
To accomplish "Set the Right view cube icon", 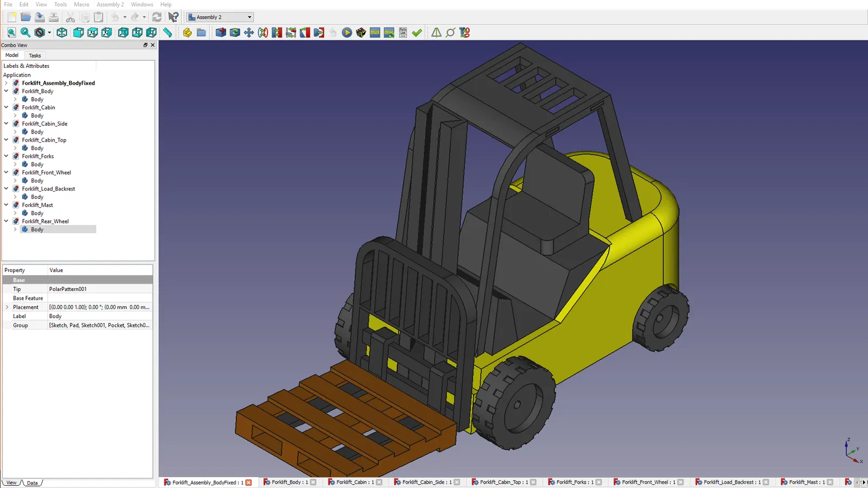I will coord(107,33).
